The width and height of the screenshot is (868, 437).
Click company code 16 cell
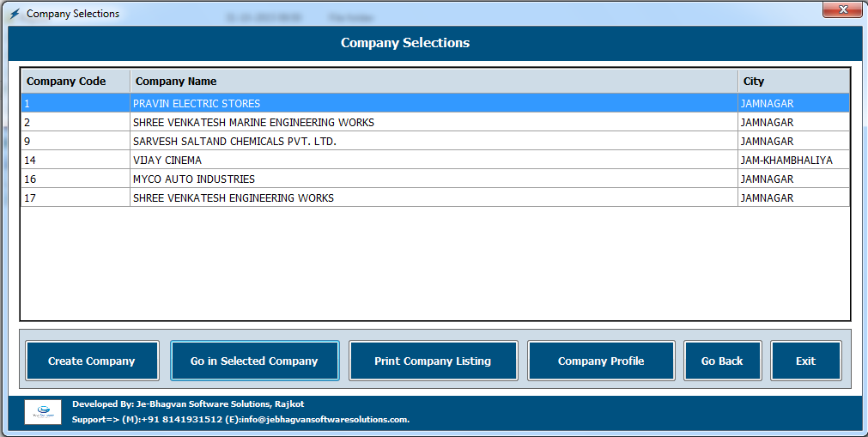(x=76, y=179)
